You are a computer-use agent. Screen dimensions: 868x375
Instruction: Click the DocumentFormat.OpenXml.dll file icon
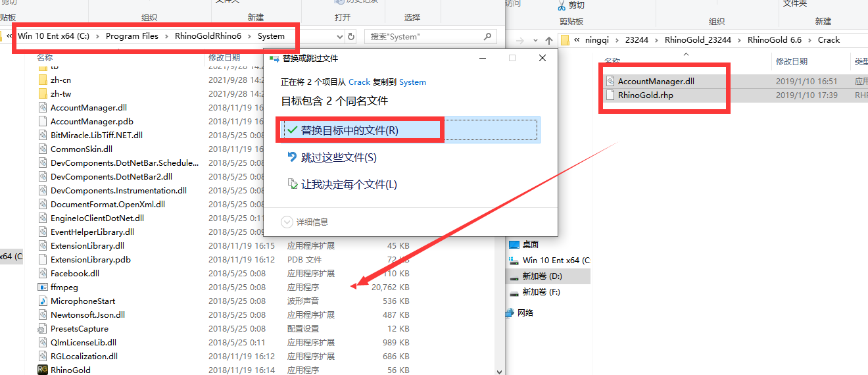[43, 205]
